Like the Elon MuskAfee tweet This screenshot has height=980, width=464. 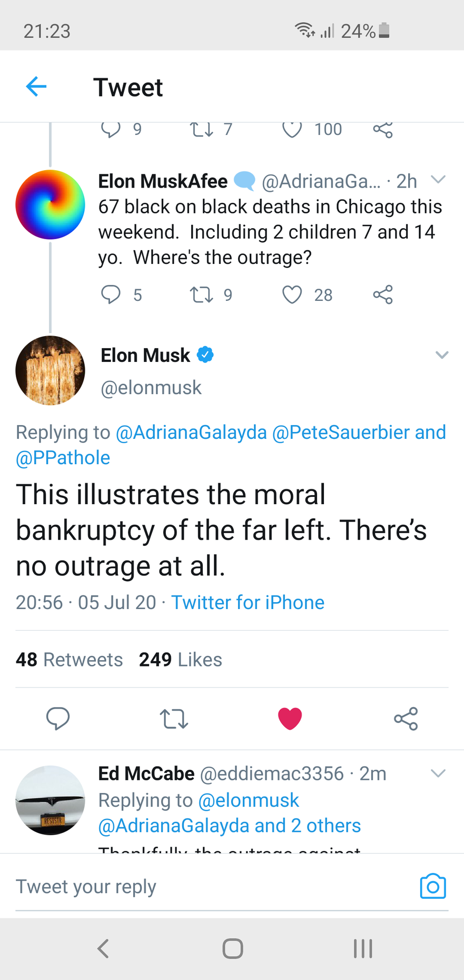(292, 295)
